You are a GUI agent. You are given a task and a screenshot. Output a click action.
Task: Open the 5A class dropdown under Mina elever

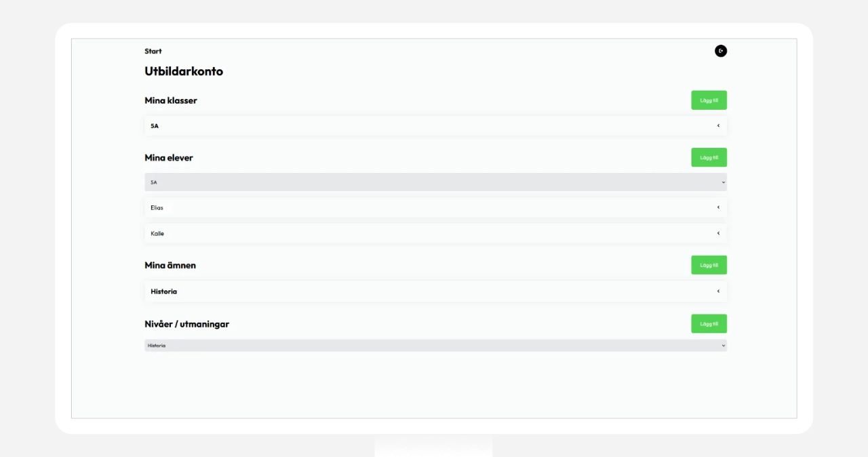click(x=435, y=182)
